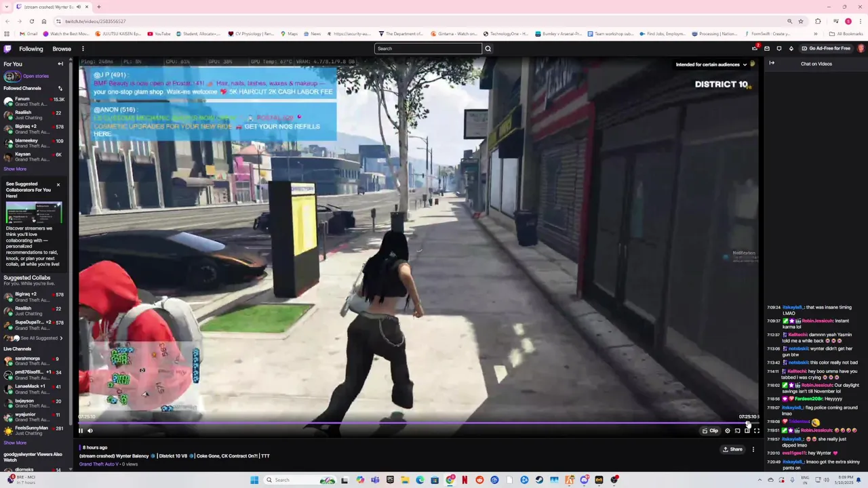
Task: Show hidden system tray icons
Action: click(758, 480)
